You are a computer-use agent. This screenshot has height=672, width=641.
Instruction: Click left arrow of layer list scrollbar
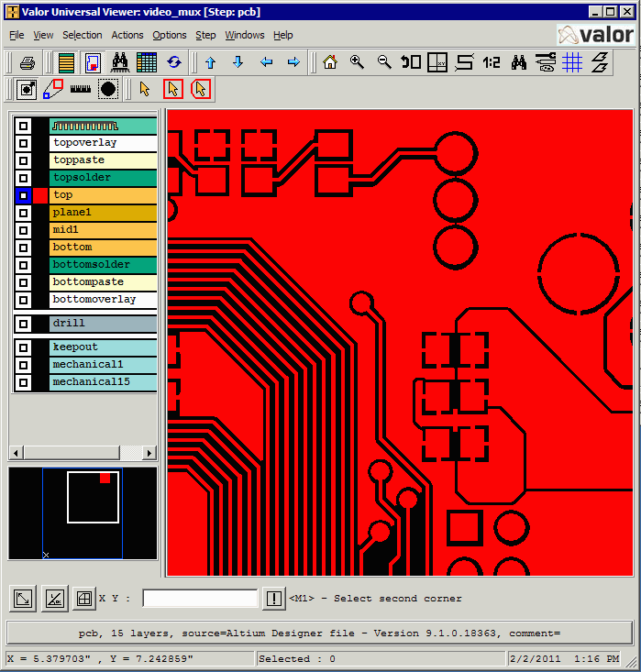[17, 453]
